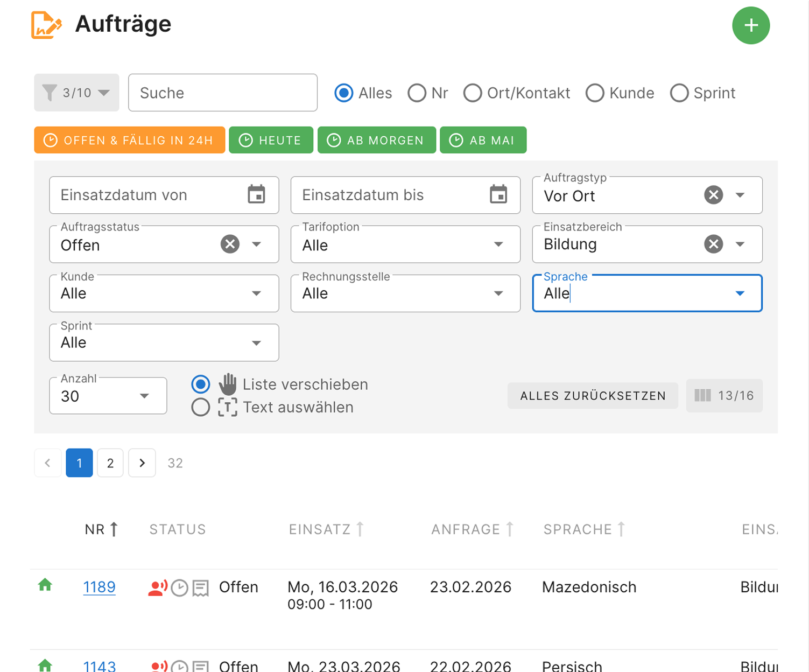Click the Heute quick filter button
This screenshot has width=809, height=672.
pos(271,140)
